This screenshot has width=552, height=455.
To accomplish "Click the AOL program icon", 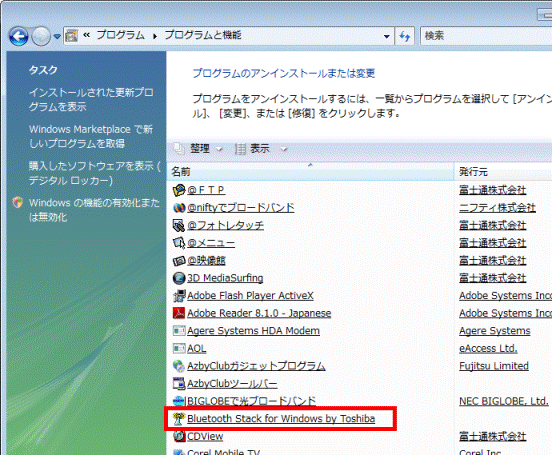I will click(x=179, y=348).
